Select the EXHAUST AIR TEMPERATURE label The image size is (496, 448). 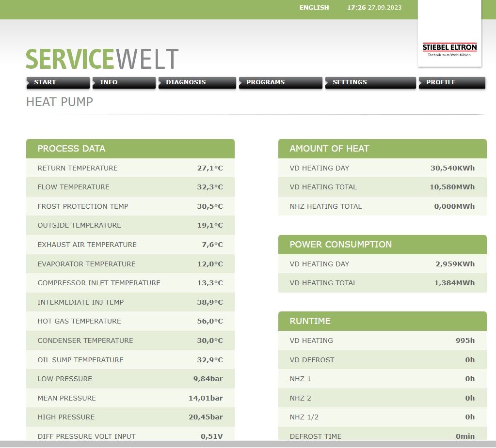pos(87,245)
